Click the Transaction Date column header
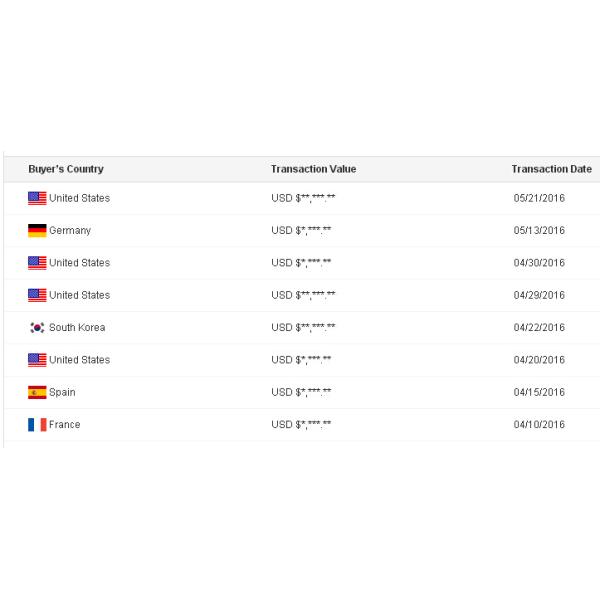600x600 pixels. click(x=551, y=169)
